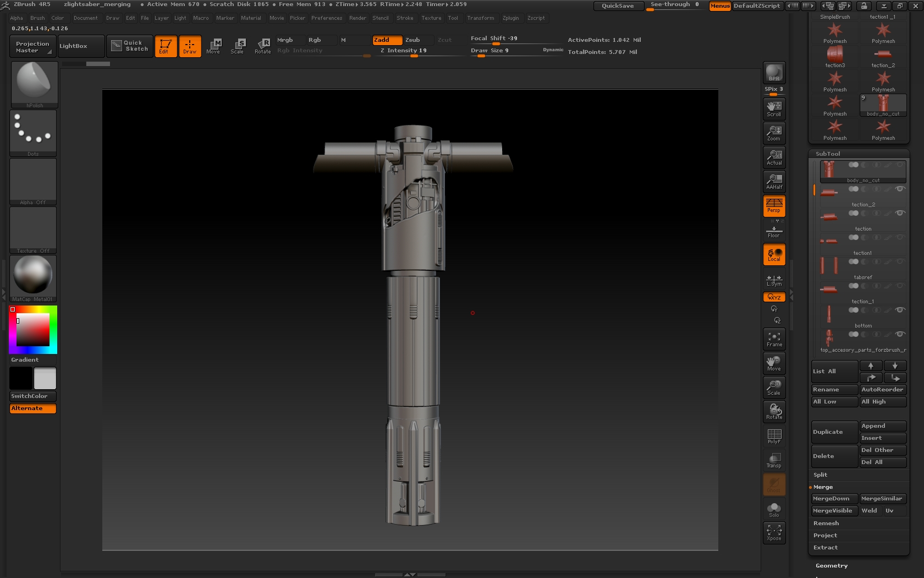Toggle Transp transparency mode
Viewport: 924px width, 578px height.
pyautogui.click(x=774, y=460)
